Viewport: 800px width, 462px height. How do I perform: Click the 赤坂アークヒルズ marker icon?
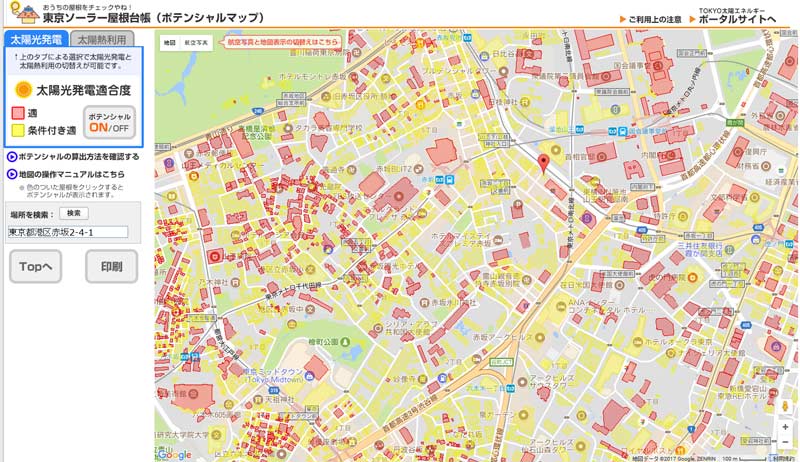pos(540,337)
